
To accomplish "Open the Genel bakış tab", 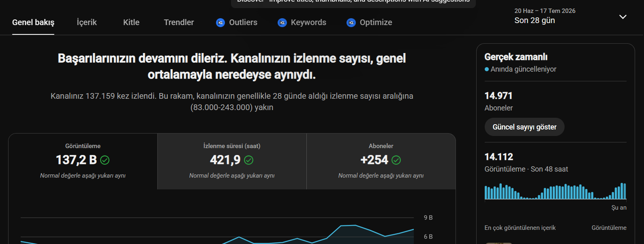I will click(x=33, y=23).
